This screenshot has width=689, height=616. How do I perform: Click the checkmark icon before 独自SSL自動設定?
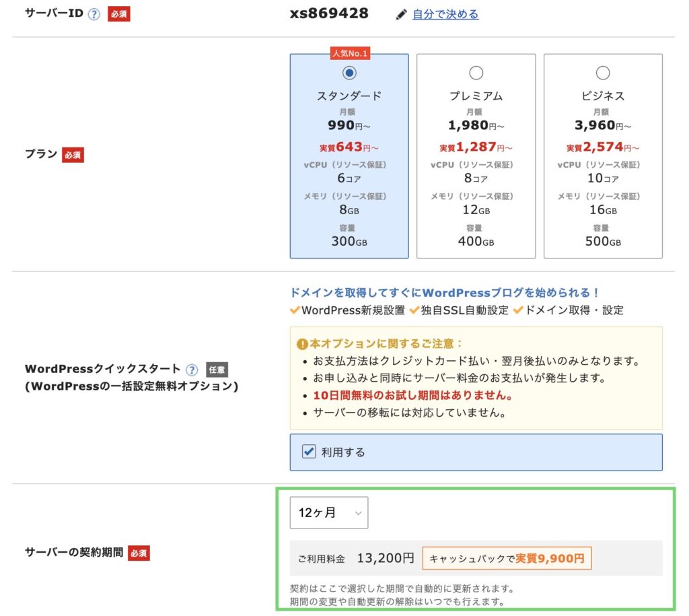point(414,310)
